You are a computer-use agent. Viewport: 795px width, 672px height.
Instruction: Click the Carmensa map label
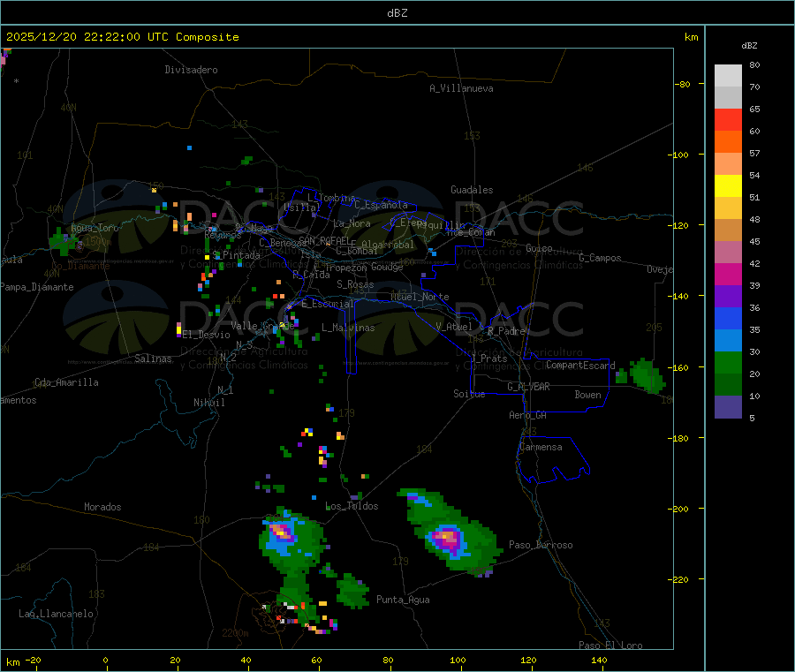541,447
